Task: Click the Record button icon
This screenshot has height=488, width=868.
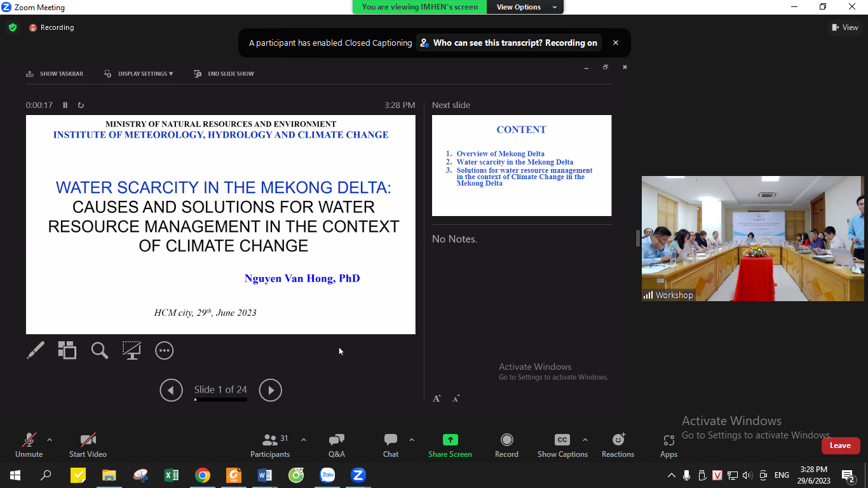Action: [x=506, y=440]
